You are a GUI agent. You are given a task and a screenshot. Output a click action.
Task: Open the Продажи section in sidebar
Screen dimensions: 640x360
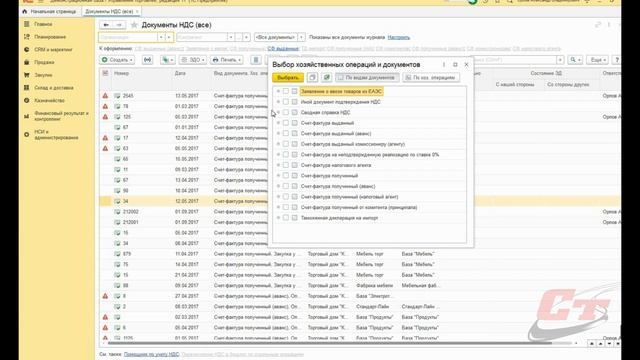tap(44, 62)
